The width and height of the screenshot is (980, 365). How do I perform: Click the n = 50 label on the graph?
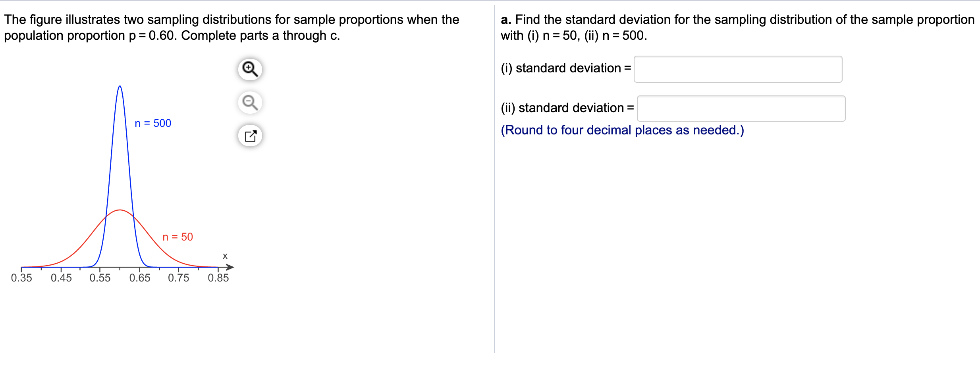(x=178, y=237)
